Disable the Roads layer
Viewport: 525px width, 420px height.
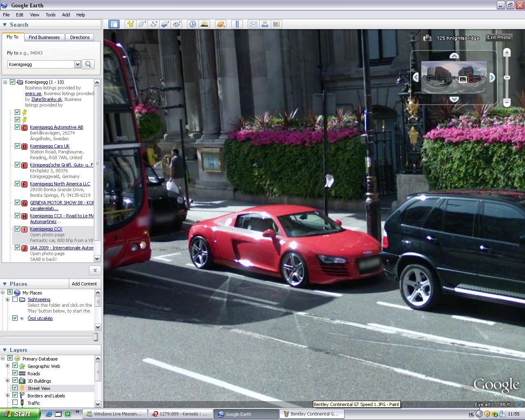click(x=15, y=374)
